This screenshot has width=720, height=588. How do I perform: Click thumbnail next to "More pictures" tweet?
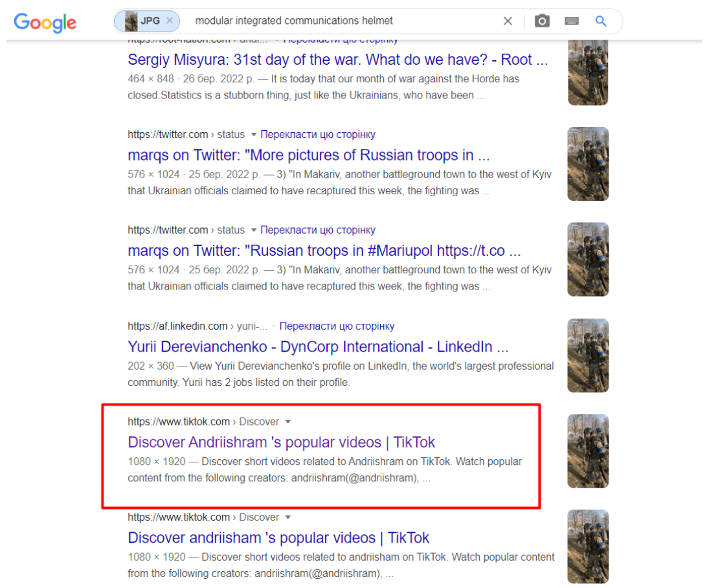(588, 164)
